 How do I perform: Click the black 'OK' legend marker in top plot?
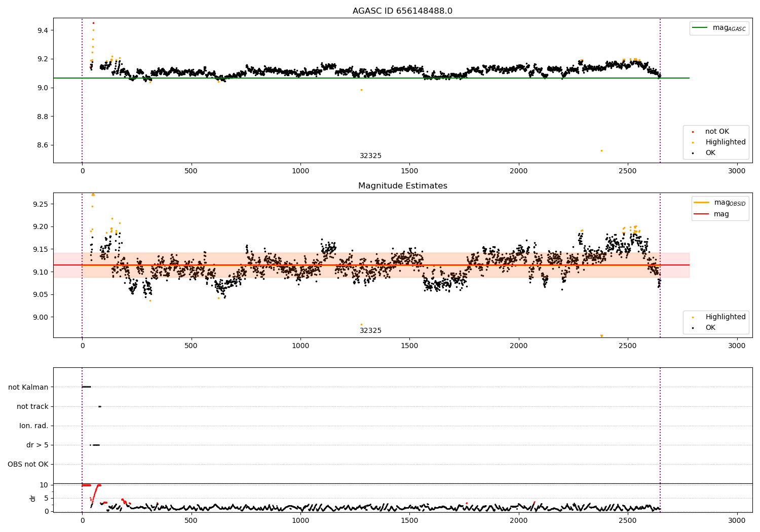[x=693, y=153]
